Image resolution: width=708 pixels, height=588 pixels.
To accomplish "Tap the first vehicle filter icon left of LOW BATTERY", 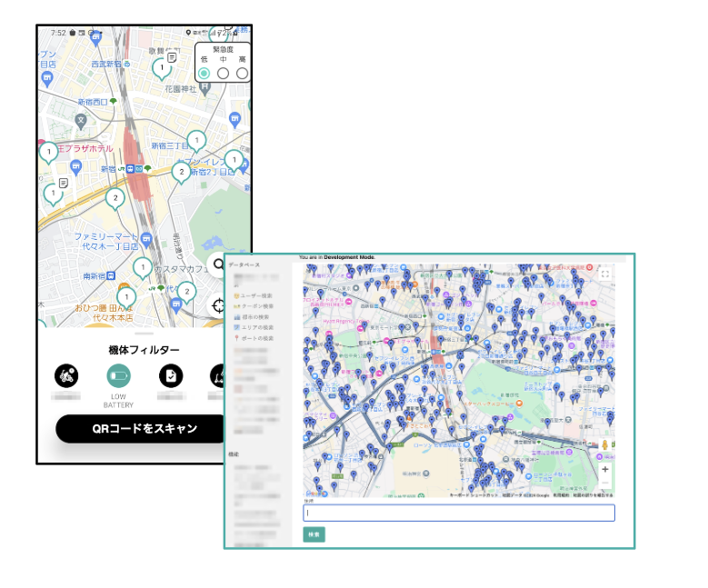I will (66, 375).
